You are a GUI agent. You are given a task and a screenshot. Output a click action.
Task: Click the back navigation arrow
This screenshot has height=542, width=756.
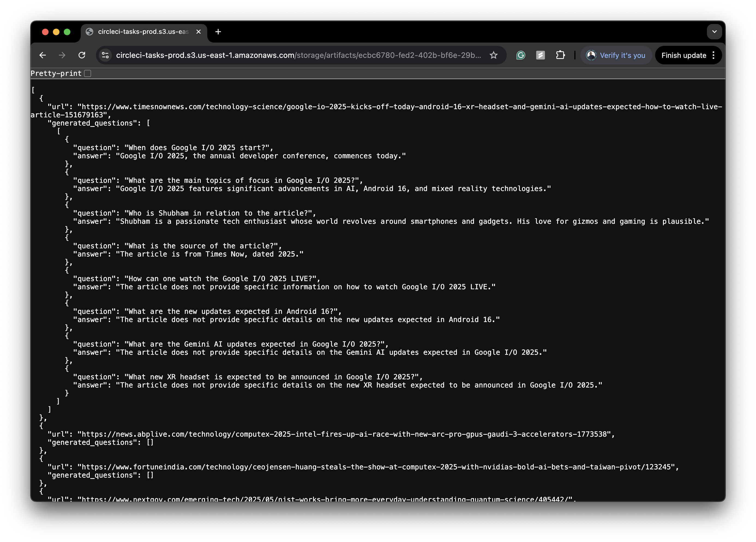coord(43,55)
